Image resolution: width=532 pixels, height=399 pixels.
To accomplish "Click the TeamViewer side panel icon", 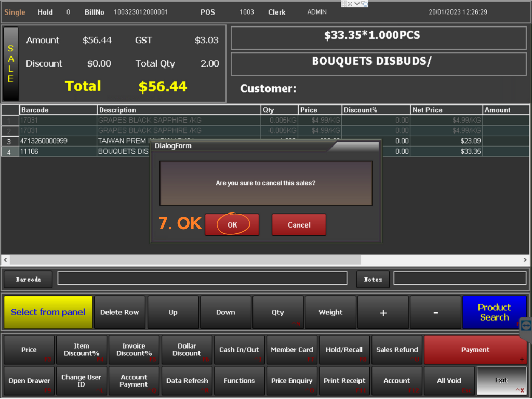I will pos(526,326).
